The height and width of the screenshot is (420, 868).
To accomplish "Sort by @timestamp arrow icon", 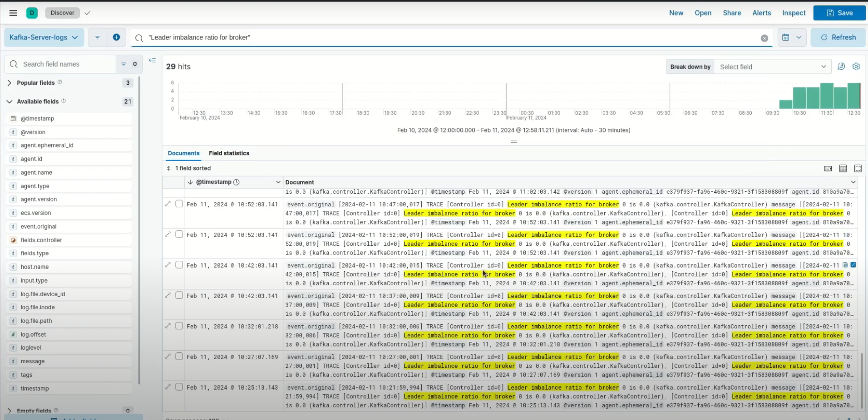I will click(190, 182).
